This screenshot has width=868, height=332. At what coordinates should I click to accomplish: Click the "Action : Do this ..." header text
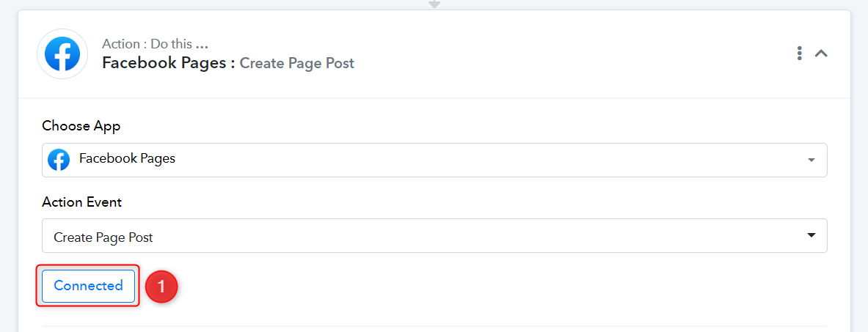click(155, 44)
